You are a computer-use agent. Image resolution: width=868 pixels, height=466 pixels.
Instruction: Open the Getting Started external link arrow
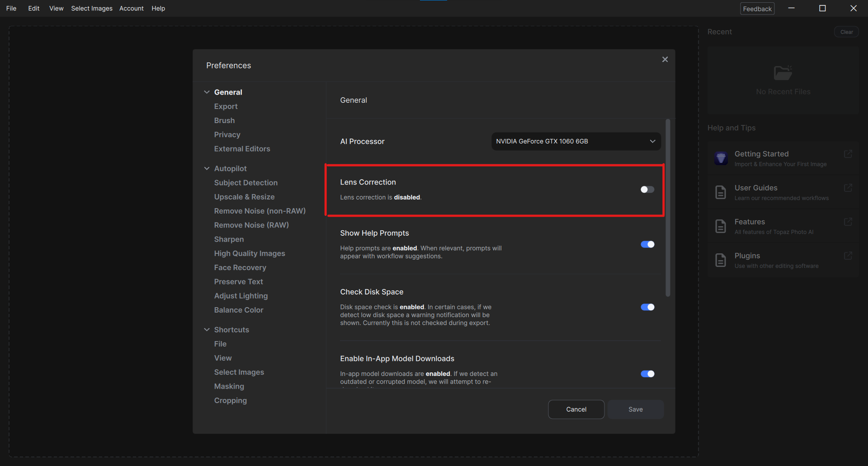(849, 154)
